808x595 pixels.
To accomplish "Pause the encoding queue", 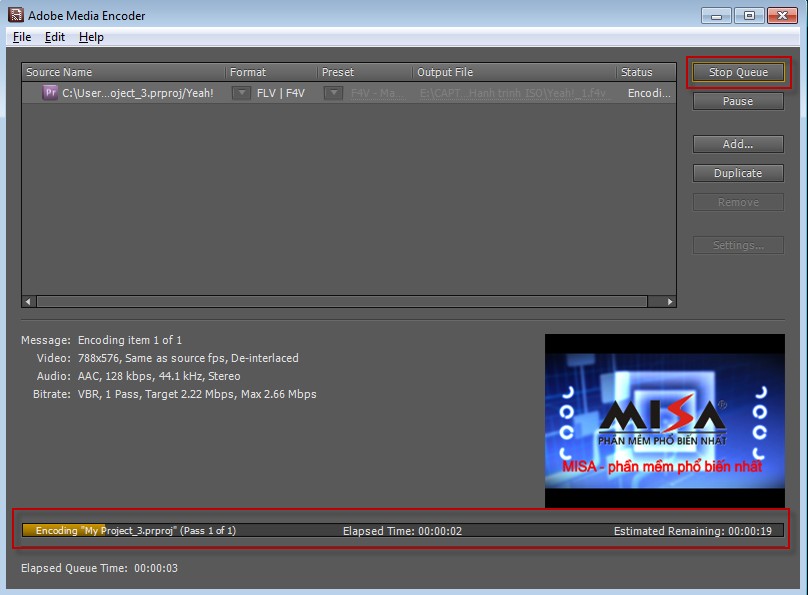I will (x=738, y=101).
